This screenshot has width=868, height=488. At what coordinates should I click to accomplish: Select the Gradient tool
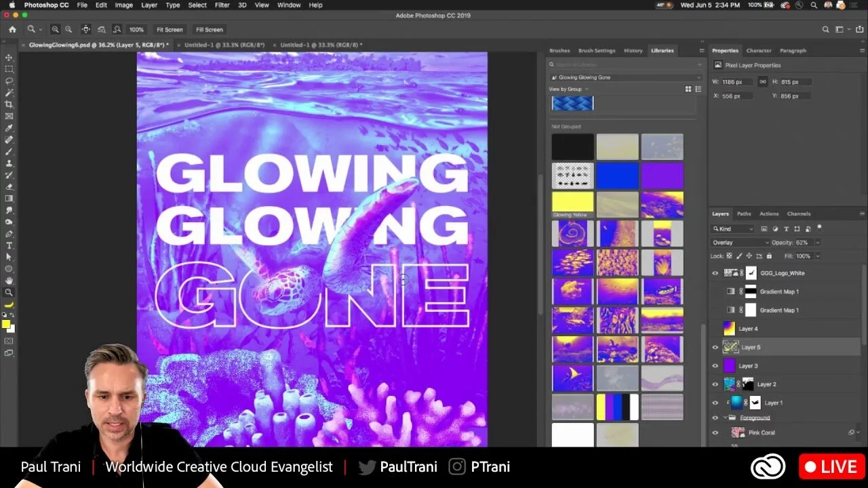coord(9,199)
